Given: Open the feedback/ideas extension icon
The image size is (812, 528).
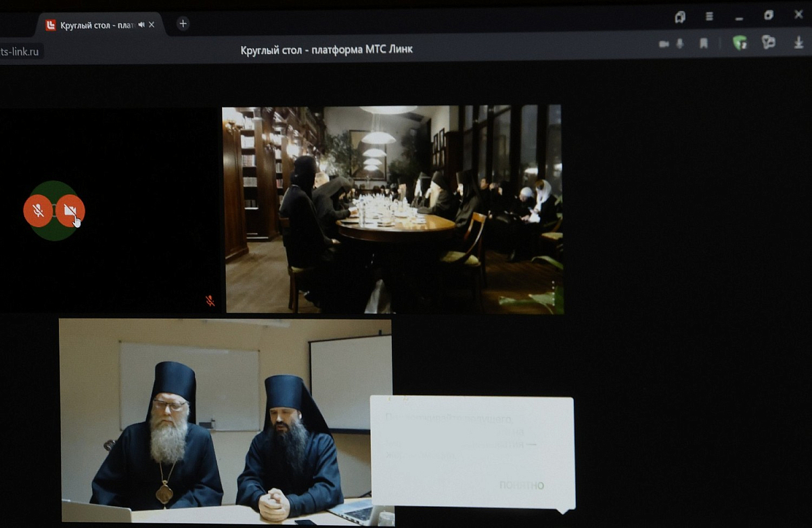Looking at the screenshot, I should click(x=769, y=42).
